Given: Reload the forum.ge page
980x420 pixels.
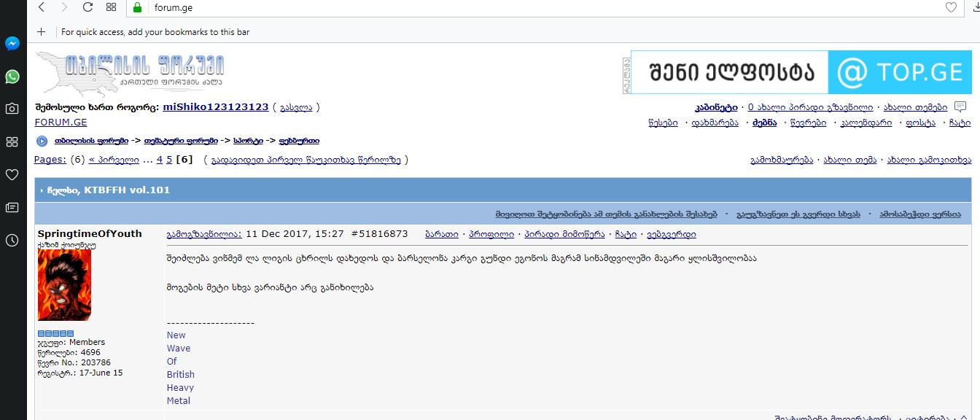Looking at the screenshot, I should [x=88, y=7].
